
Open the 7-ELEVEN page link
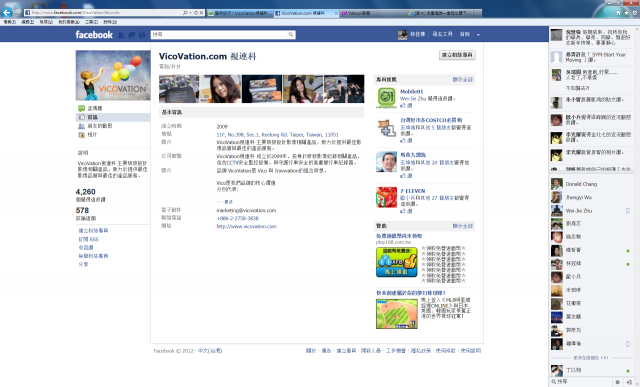tap(413, 191)
